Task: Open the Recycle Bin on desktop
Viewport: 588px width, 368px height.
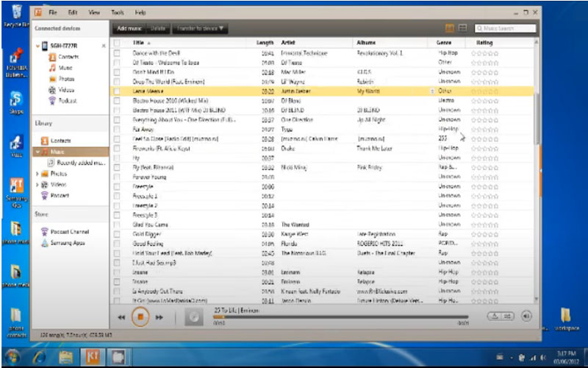Action: point(16,15)
